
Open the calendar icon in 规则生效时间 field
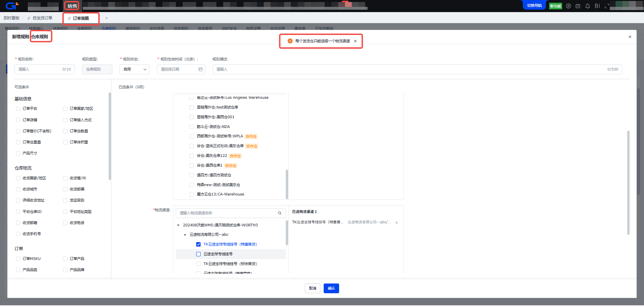pos(201,69)
